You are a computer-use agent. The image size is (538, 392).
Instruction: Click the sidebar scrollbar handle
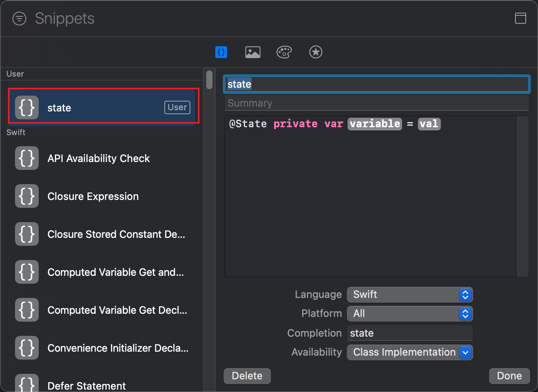209,79
